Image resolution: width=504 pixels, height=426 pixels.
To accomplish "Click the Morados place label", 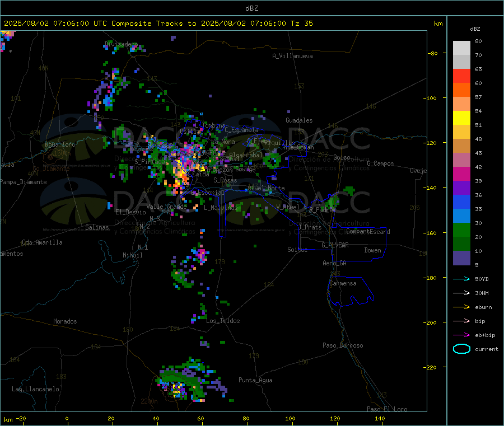I will [x=65, y=321].
